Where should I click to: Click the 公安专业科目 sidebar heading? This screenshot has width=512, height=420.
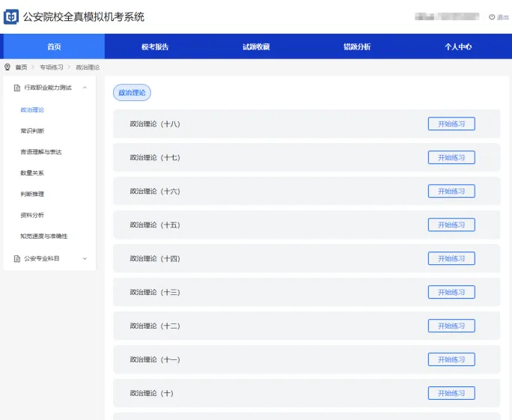click(42, 258)
